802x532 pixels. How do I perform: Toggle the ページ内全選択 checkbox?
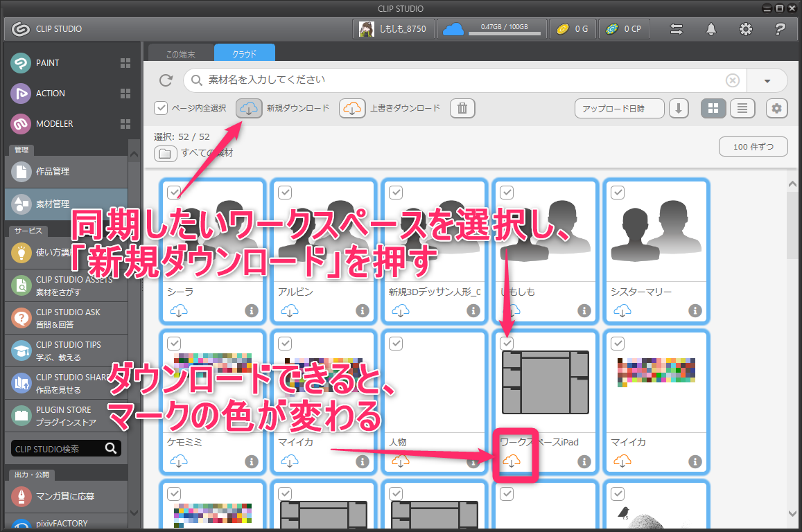point(161,108)
